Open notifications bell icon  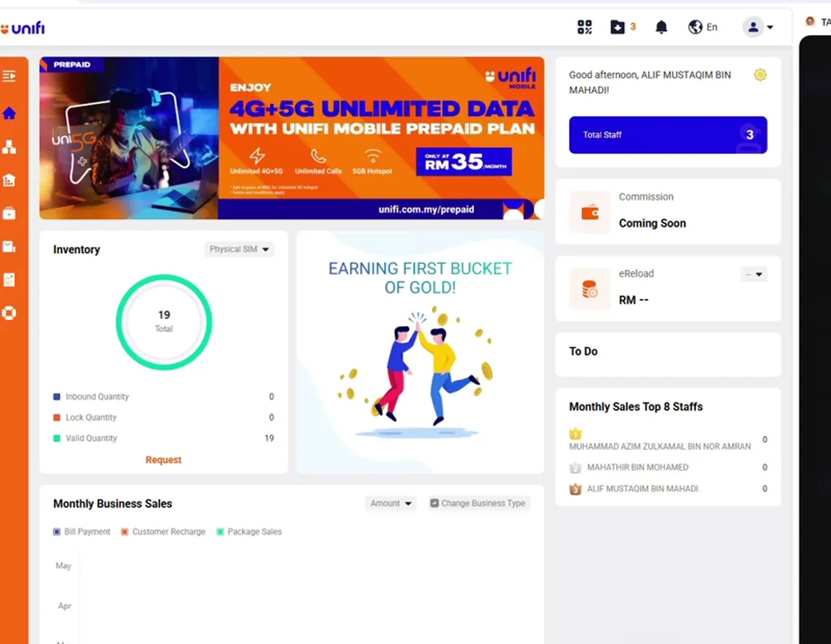[661, 27]
